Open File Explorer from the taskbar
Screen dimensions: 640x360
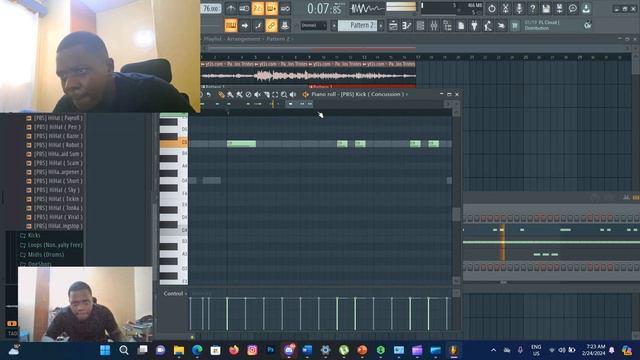pyautogui.click(x=179, y=350)
